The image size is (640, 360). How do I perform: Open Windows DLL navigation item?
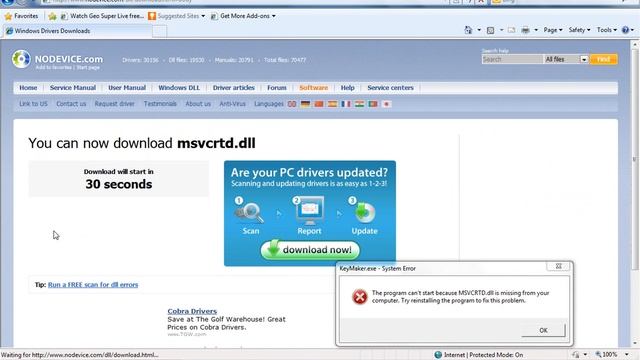click(x=179, y=88)
